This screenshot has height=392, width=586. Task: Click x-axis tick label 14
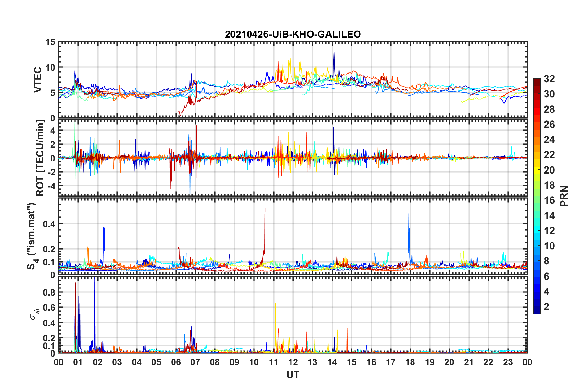coord(332,362)
